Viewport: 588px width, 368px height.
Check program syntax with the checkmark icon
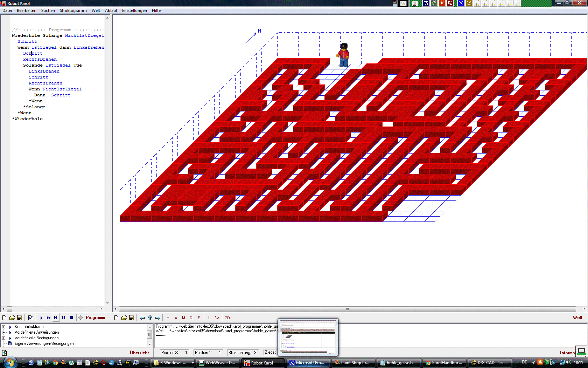pos(30,318)
